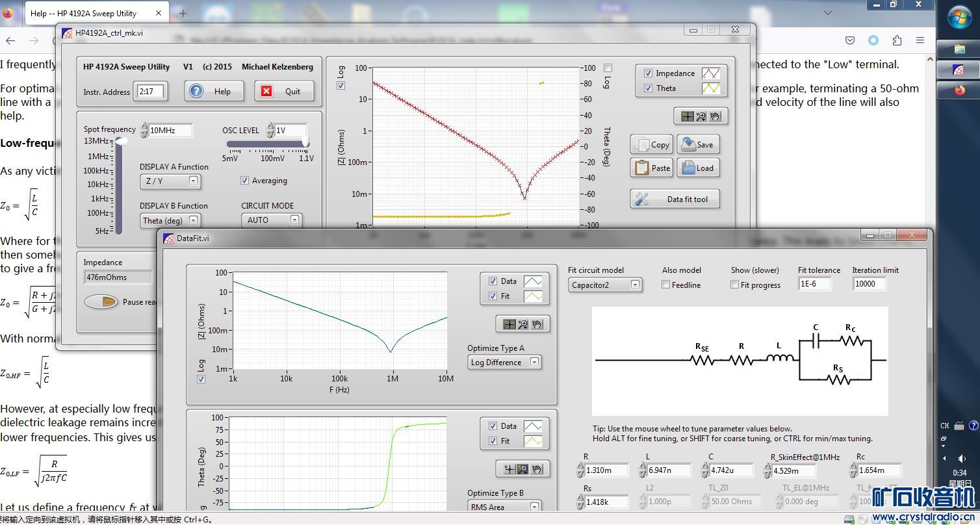The height and width of the screenshot is (525, 980).
Task: Open a new Firefox tab with plus icon
Action: coord(183,13)
